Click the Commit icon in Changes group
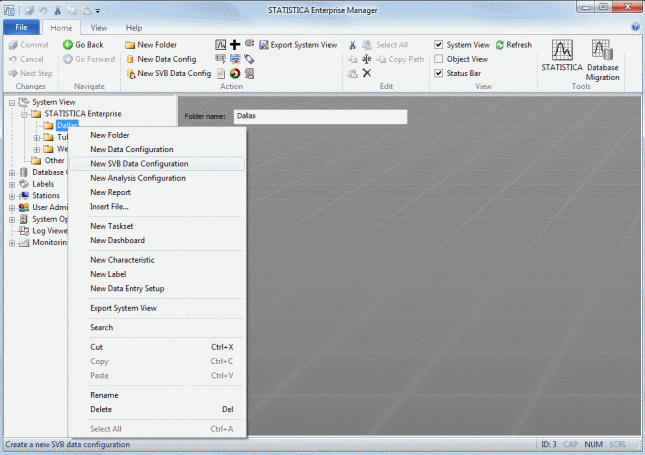 pyautogui.click(x=13, y=45)
